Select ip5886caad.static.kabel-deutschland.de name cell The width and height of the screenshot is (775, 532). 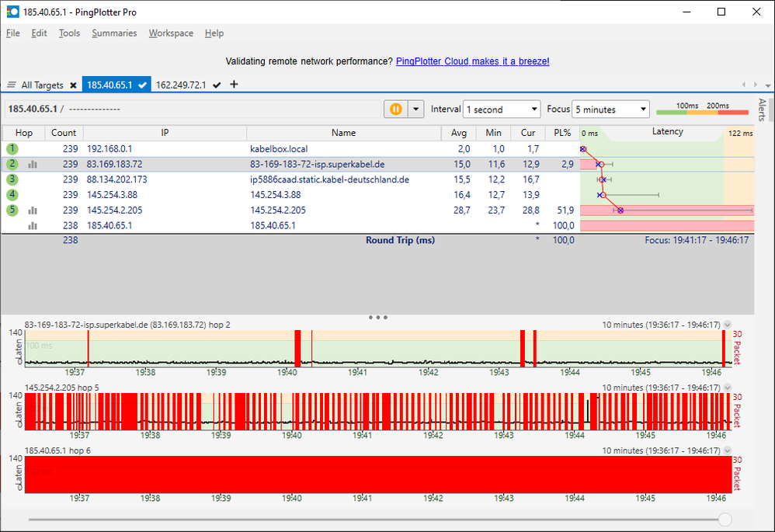(x=330, y=179)
